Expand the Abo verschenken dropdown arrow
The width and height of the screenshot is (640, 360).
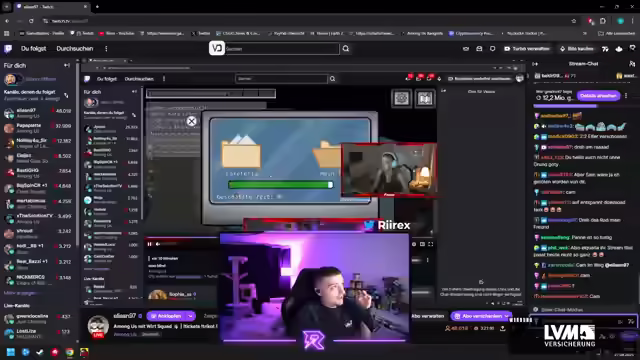(507, 316)
